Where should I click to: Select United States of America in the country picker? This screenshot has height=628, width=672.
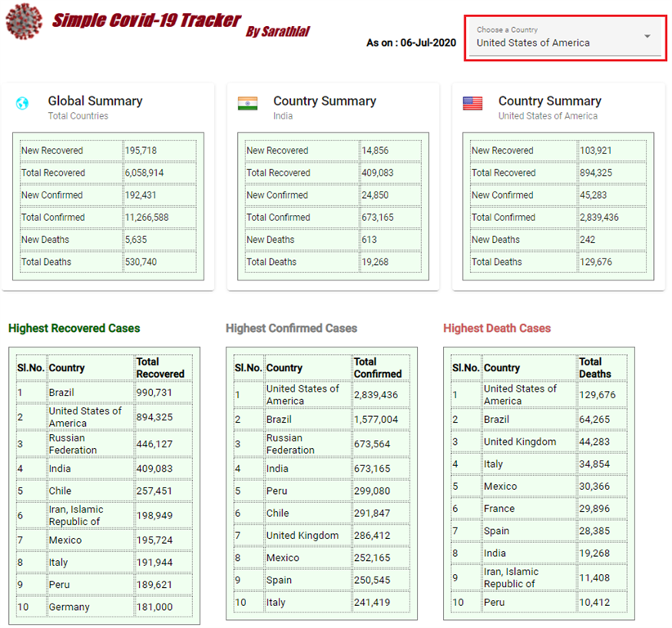[x=531, y=40]
